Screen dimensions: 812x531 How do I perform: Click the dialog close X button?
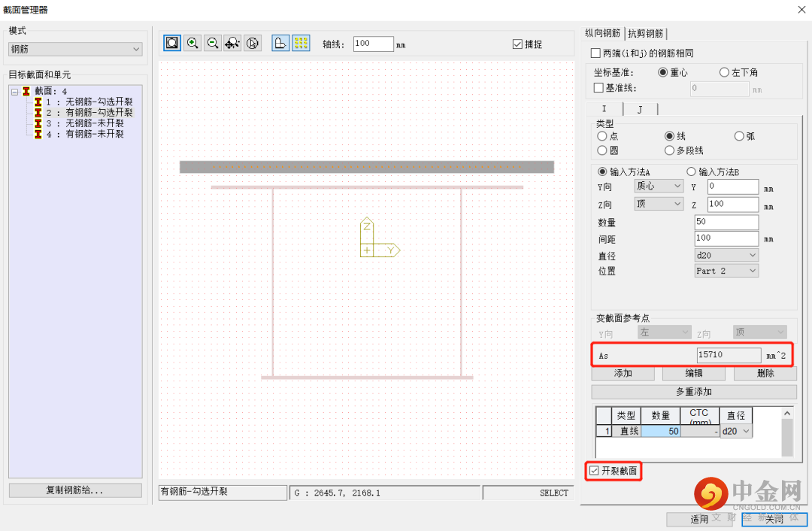[801, 9]
